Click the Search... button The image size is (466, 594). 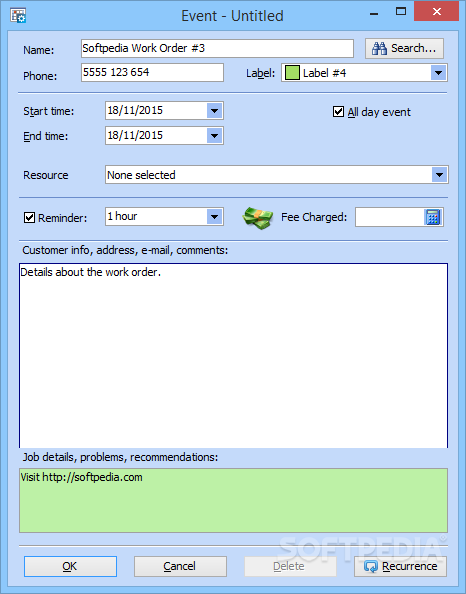pyautogui.click(x=404, y=48)
